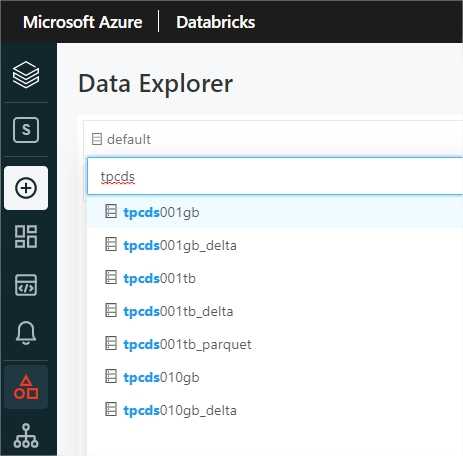Open the Dashboards icon in sidebar
The image size is (463, 456).
[26, 236]
